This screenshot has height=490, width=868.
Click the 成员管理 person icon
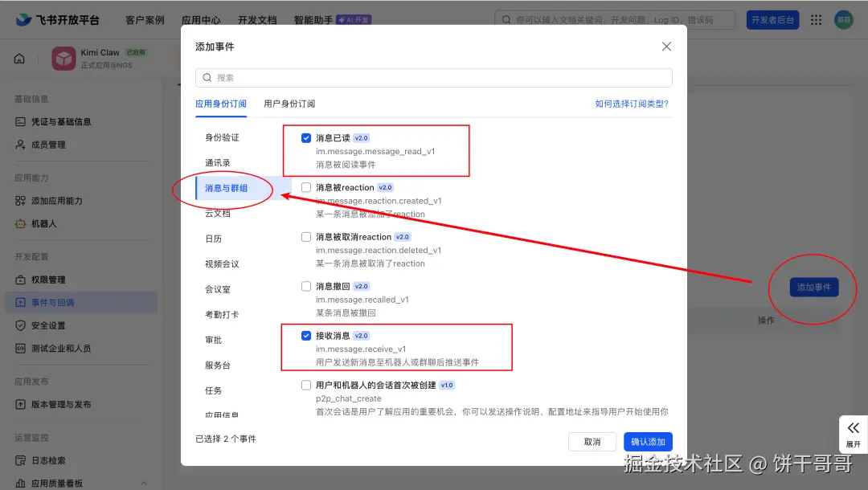[20, 145]
